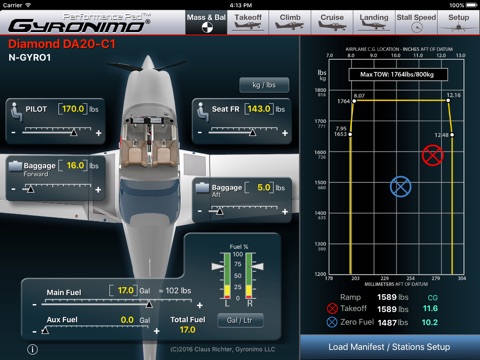
Task: Click the info icon at bottom left
Action: pyautogui.click(x=32, y=349)
